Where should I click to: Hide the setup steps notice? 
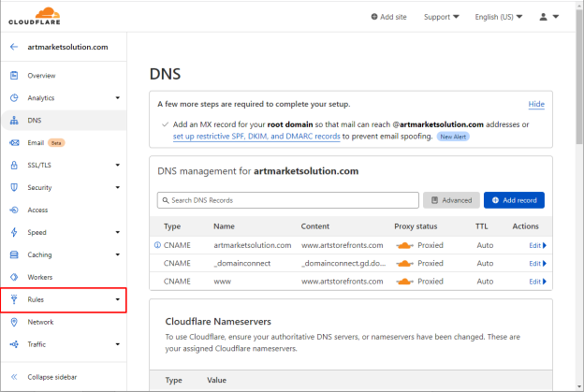(x=536, y=104)
